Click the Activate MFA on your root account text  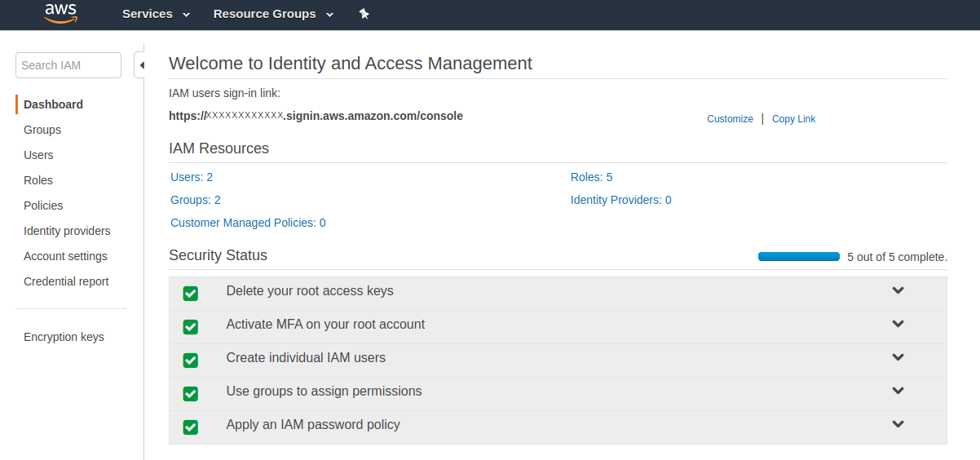(x=325, y=324)
